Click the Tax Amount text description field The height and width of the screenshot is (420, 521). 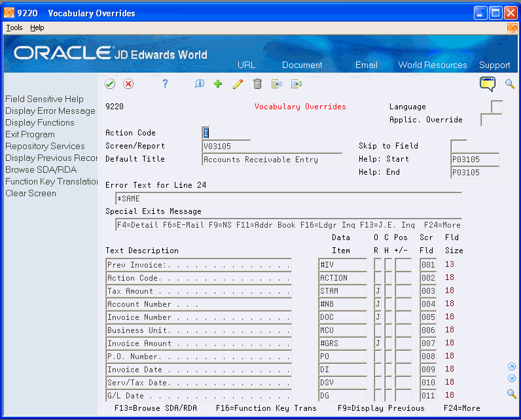coord(199,291)
